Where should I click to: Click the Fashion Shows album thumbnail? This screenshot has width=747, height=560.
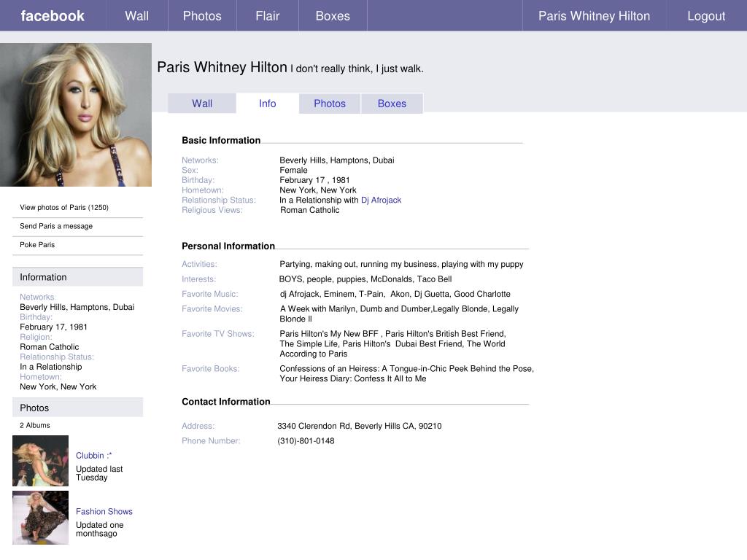tap(41, 518)
